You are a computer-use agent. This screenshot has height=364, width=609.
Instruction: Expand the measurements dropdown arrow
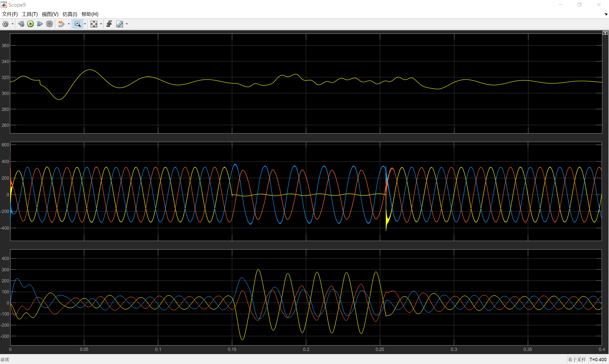point(127,24)
